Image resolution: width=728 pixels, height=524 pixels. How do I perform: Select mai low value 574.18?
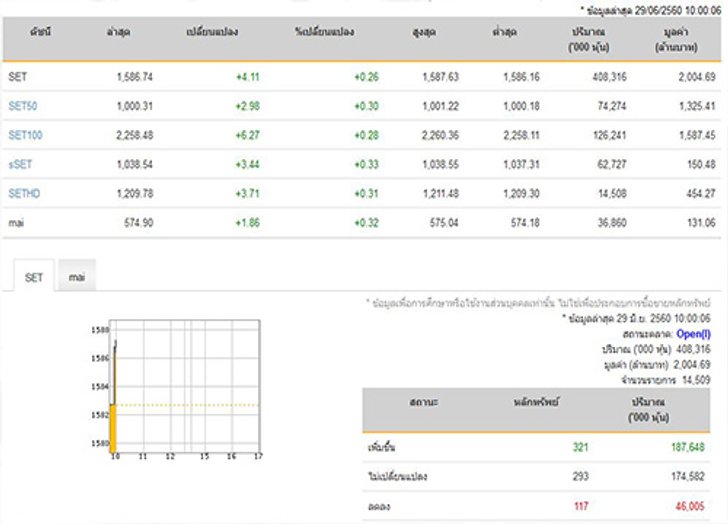pos(525,223)
